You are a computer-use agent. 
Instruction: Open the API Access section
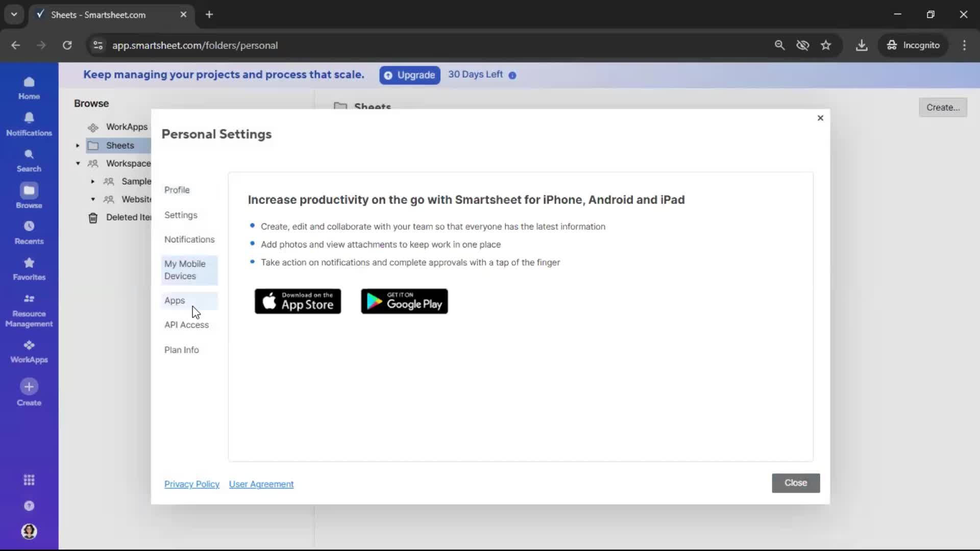187,324
